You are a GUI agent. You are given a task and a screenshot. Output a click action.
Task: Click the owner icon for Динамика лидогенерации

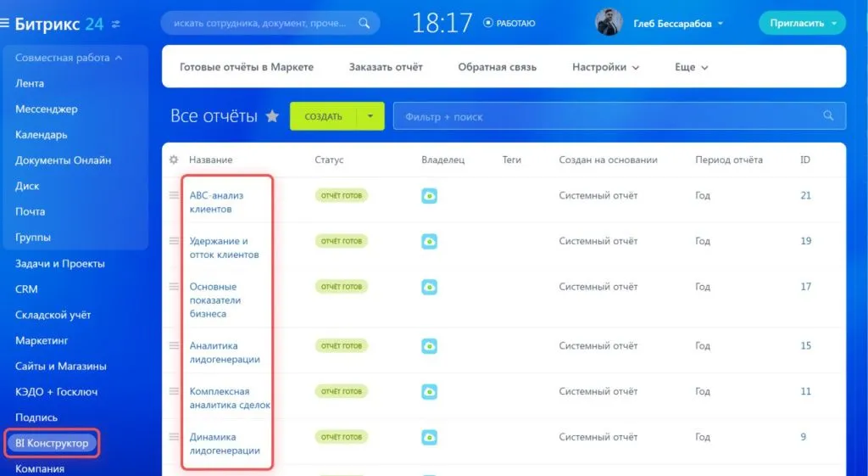pyautogui.click(x=430, y=437)
